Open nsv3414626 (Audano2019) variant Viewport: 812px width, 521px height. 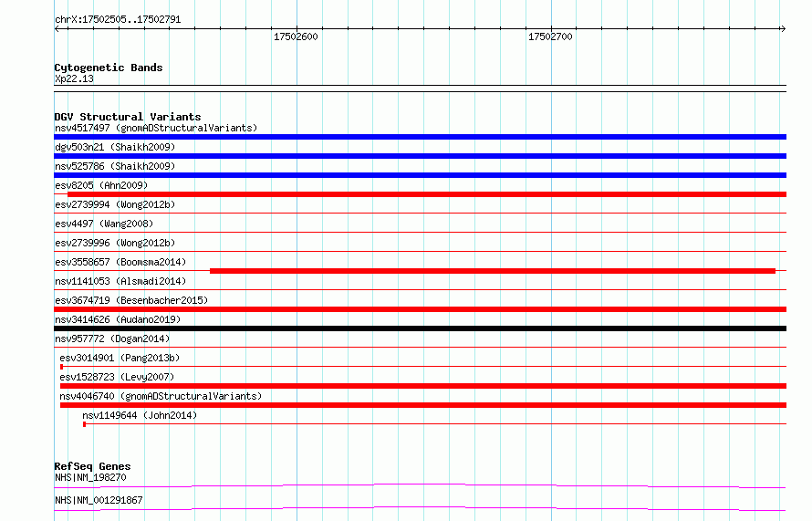[x=118, y=319]
